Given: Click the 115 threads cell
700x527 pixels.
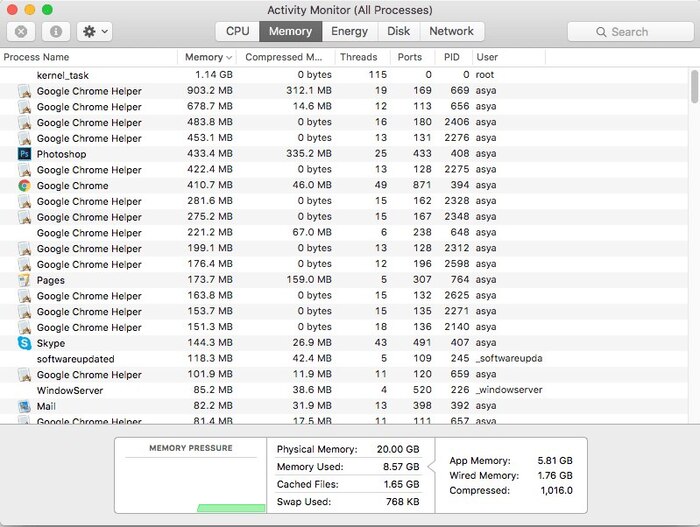Looking at the screenshot, I should coord(378,75).
